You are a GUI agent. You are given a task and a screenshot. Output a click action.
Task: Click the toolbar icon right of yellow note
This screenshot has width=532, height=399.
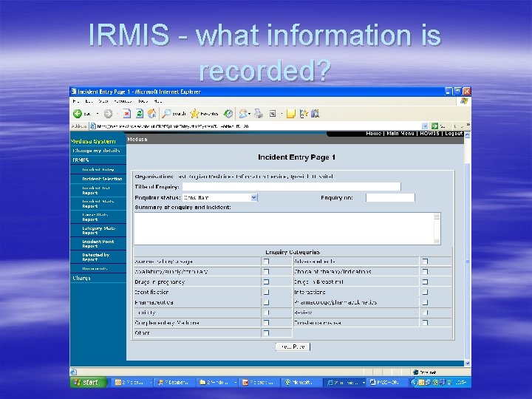tap(304, 114)
